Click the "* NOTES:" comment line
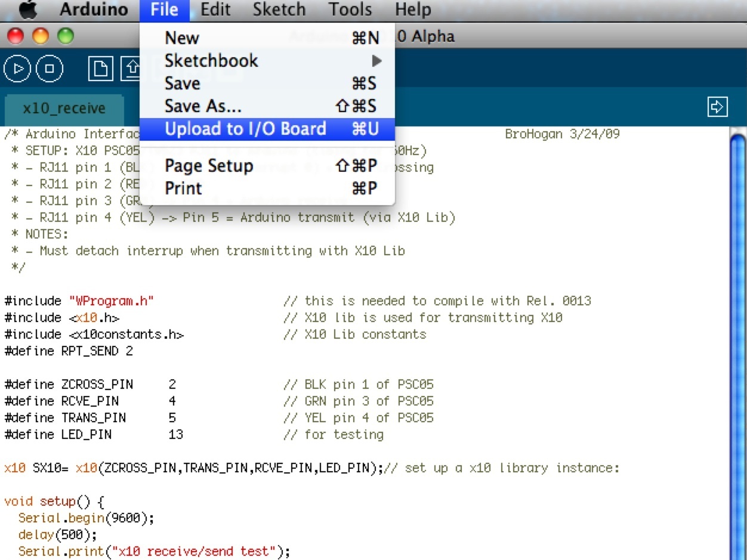 40,234
